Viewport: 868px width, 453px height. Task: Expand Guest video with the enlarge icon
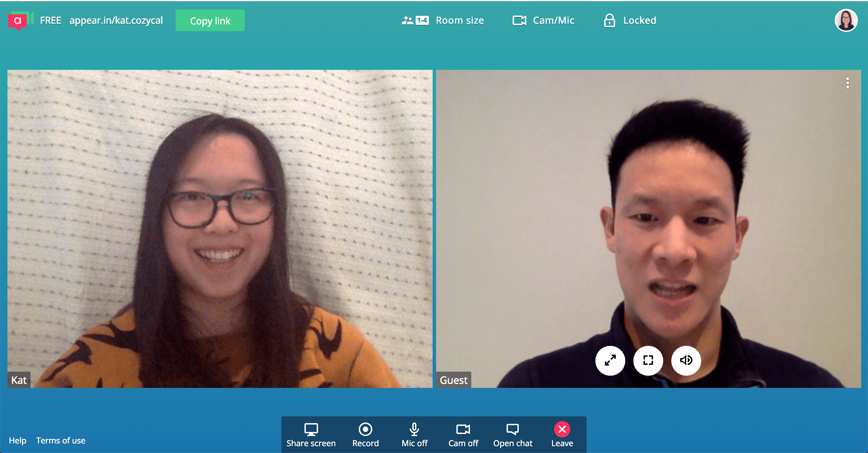click(x=610, y=361)
